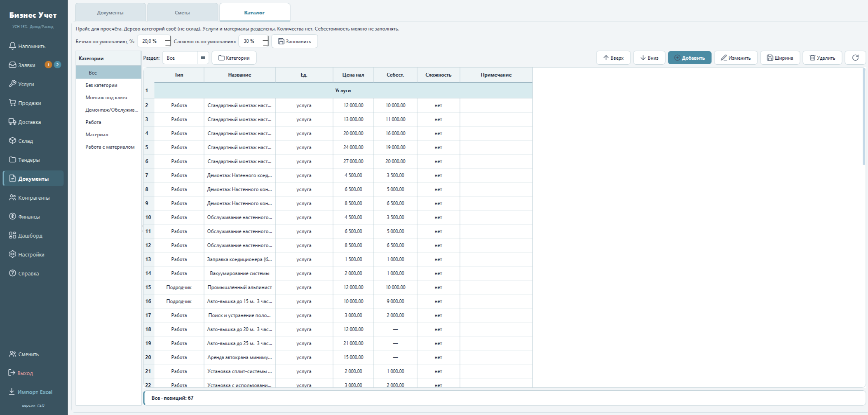This screenshot has height=415, width=868.
Task: Switch to the Сметы tab
Action: [182, 12]
